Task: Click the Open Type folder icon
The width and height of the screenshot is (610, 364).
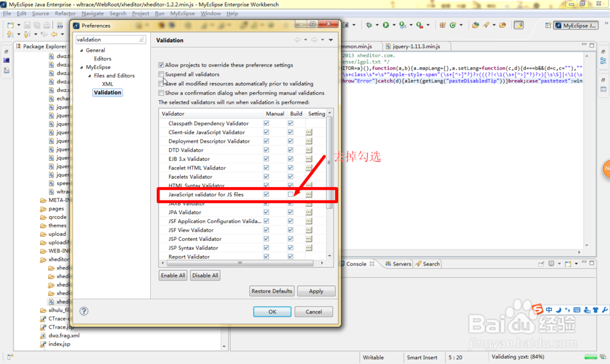Action: [x=475, y=25]
